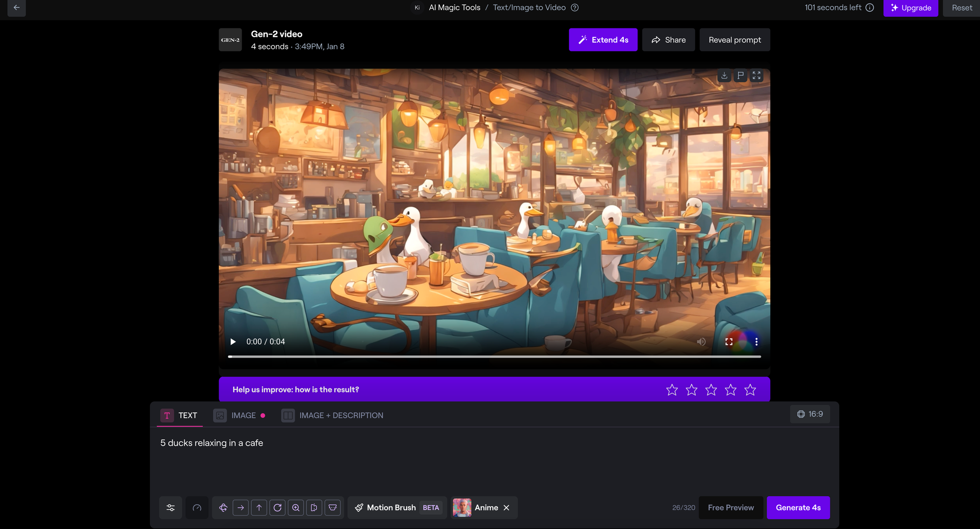Open the 16:9 aspect ratio selector

[x=810, y=414]
